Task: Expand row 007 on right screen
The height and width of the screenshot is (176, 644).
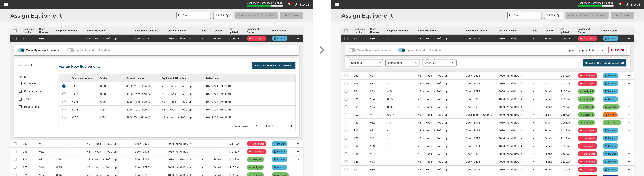Action: 629,169
